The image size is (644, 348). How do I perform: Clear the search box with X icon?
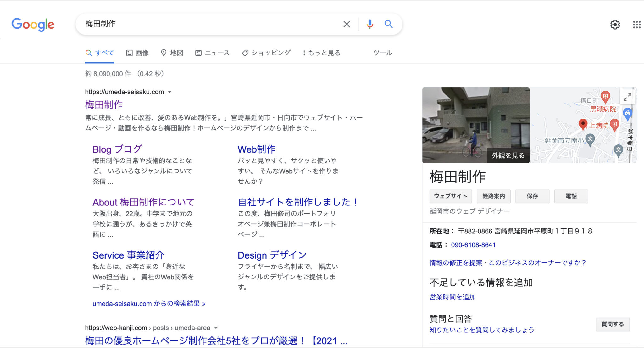347,24
